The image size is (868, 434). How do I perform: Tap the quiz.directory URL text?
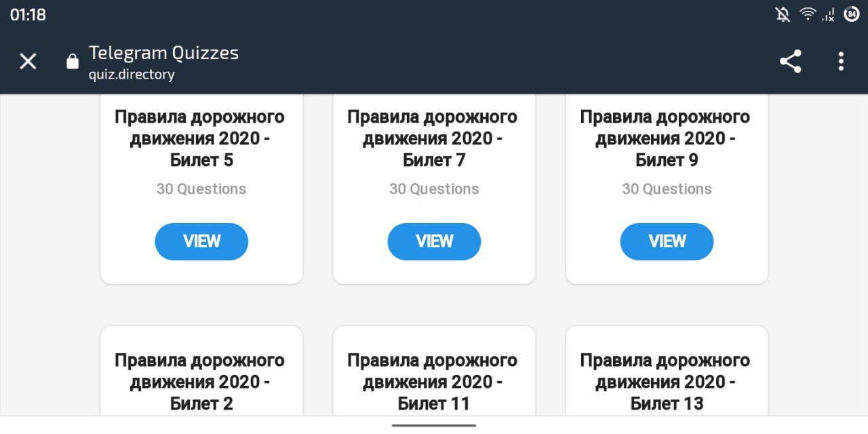(x=132, y=75)
